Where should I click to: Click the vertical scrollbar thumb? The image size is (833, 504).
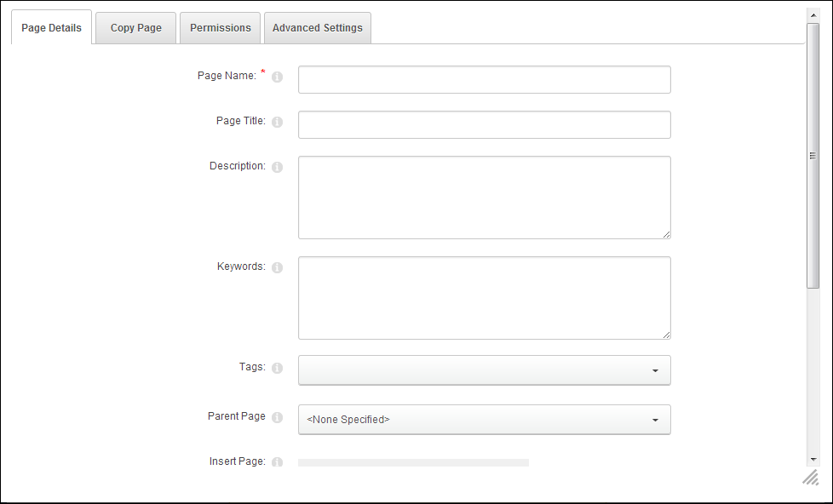pyautogui.click(x=813, y=156)
